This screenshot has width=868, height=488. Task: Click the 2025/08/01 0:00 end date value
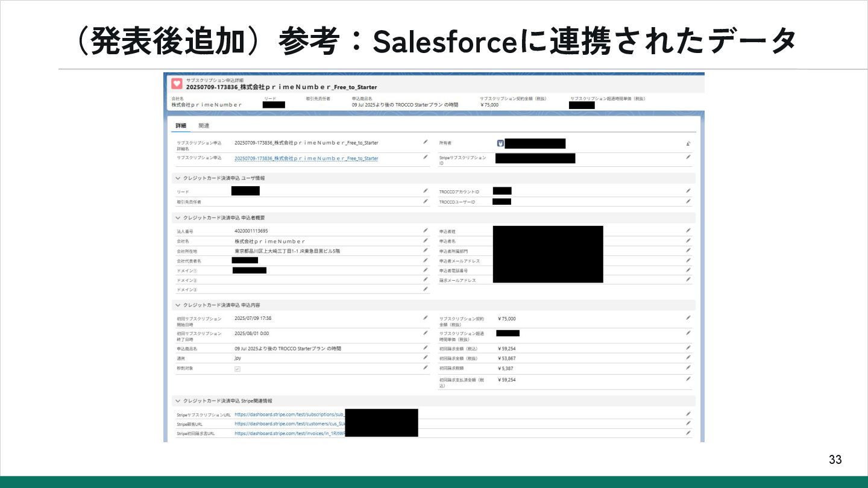click(251, 333)
